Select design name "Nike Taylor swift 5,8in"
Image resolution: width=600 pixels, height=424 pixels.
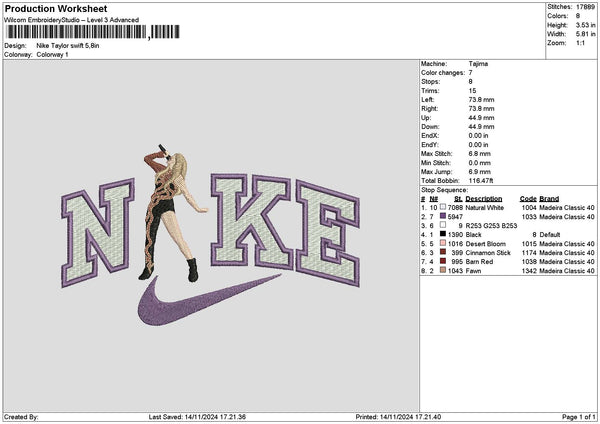[68, 46]
